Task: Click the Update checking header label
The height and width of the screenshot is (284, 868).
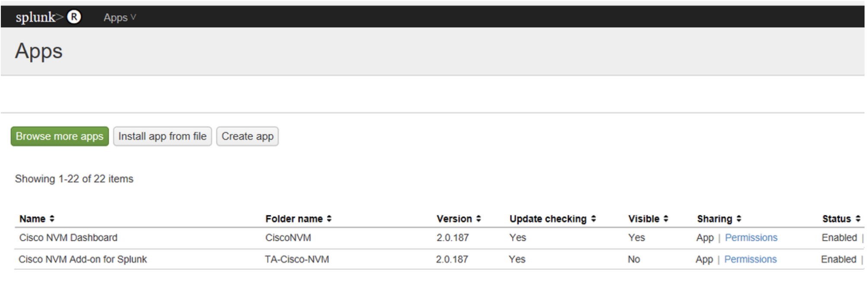Action: tap(548, 219)
